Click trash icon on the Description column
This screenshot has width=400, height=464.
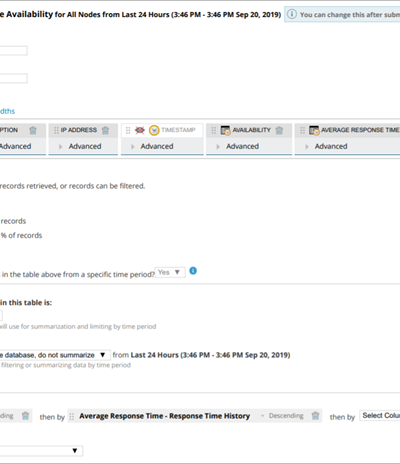tap(33, 130)
